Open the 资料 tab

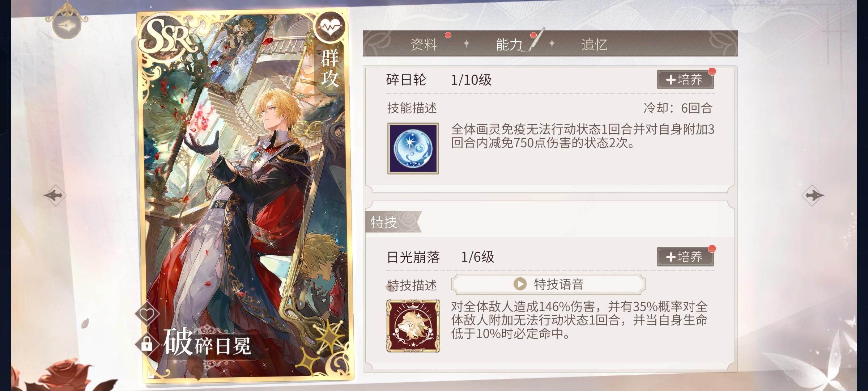tap(424, 45)
